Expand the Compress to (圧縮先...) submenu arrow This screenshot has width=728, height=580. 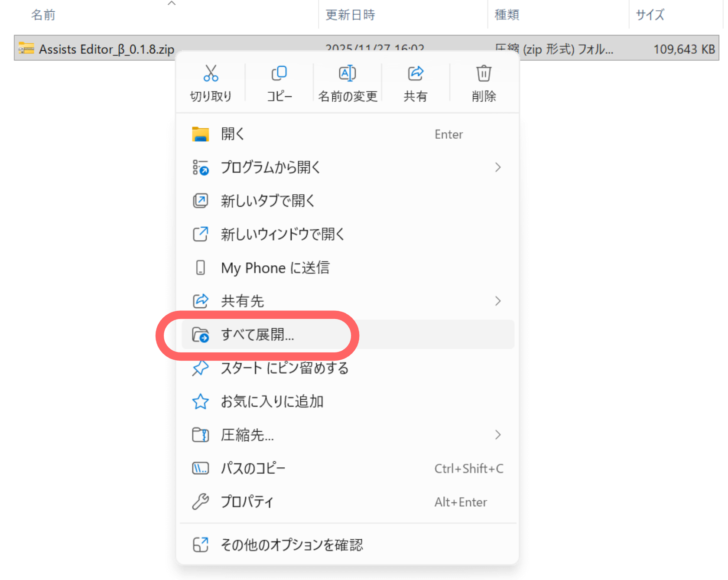pyautogui.click(x=498, y=435)
